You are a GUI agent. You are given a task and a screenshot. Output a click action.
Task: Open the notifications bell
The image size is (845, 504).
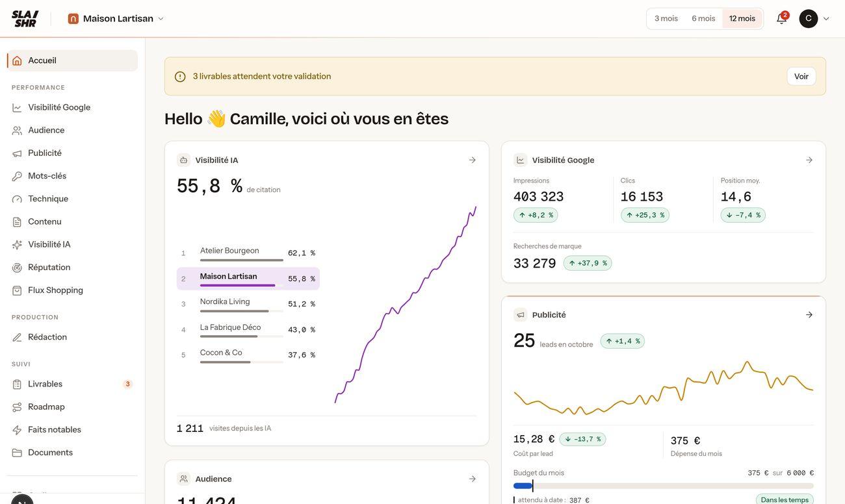point(782,18)
